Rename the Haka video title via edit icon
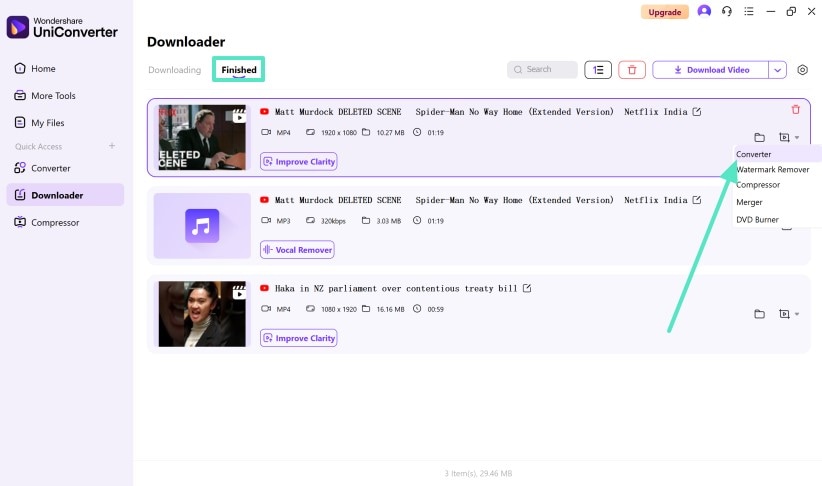 point(527,288)
